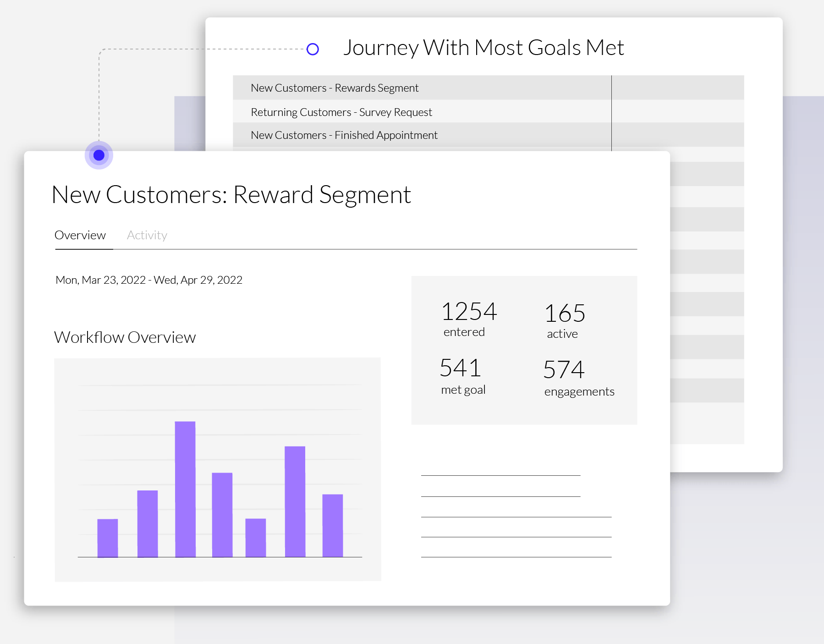824x644 pixels.
Task: Click the New Customers: Reward Segment title
Action: 231,195
